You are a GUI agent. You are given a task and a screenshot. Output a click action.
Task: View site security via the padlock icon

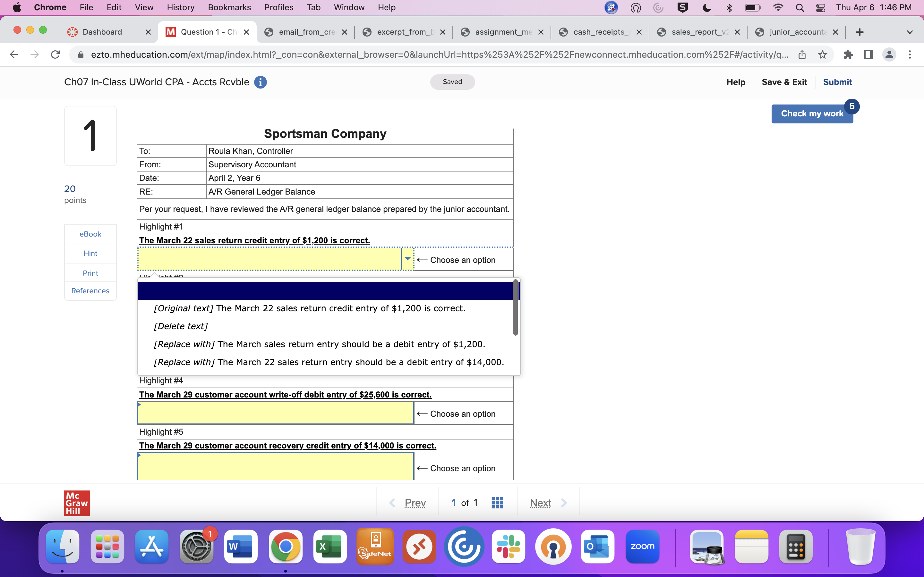[81, 54]
